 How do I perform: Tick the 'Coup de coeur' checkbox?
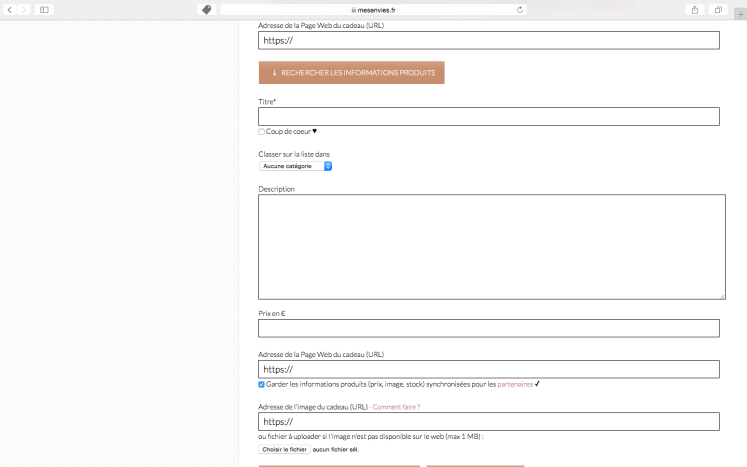point(262,131)
